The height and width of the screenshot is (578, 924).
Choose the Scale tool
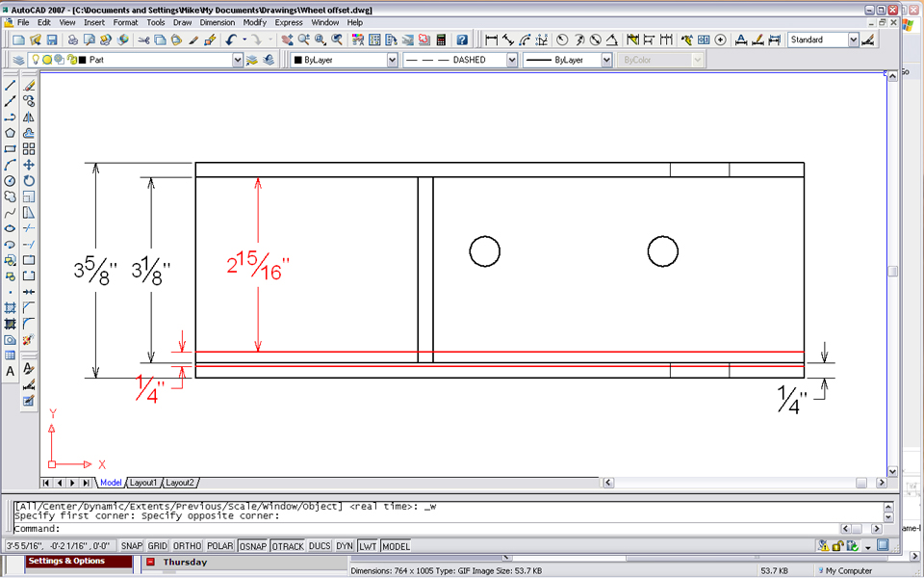click(29, 197)
